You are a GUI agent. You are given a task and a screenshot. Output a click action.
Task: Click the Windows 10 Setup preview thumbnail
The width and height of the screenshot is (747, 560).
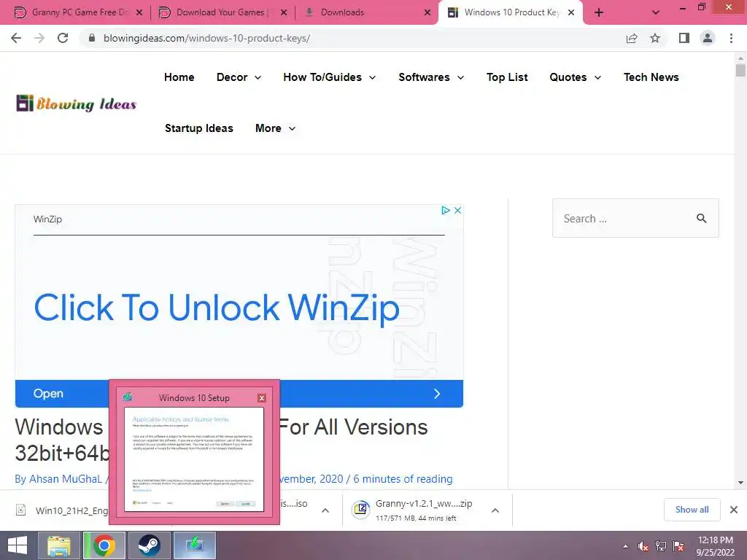[x=194, y=459]
